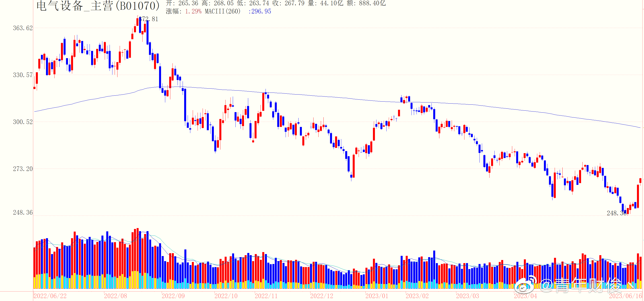This screenshot has width=644, height=301.
Task: Select the 2023/01 date marker
Action: tap(377, 296)
